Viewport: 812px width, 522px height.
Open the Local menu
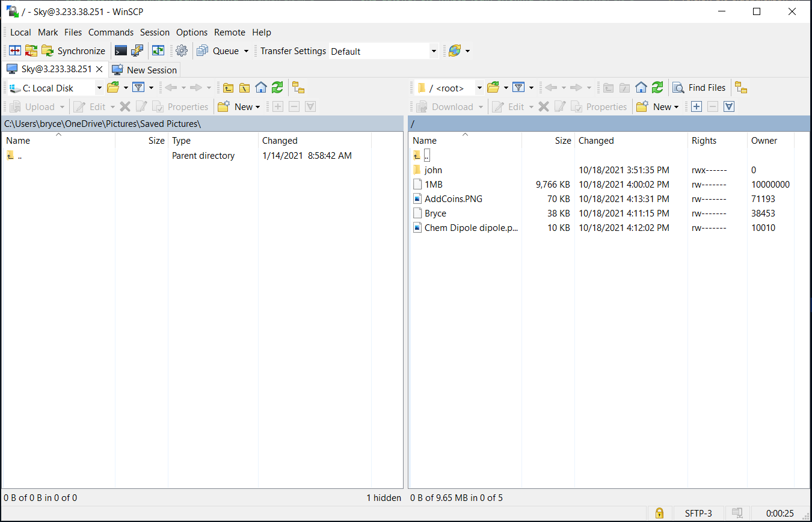pos(20,32)
